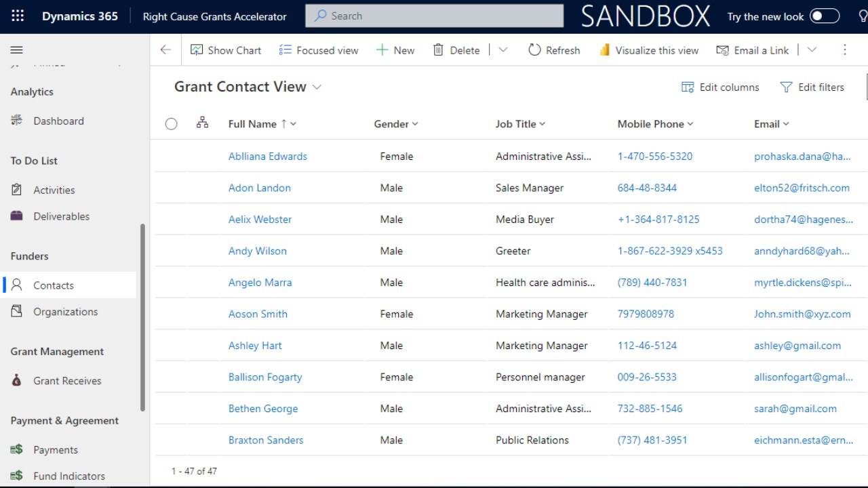Image resolution: width=868 pixels, height=488 pixels.
Task: Click Greeter job title cell
Action: pos(513,251)
